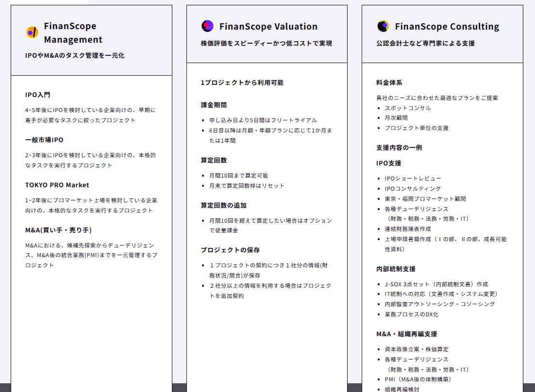Click the IPO入門 project heading
Viewport: 535px width, 392px height.
[x=38, y=95]
